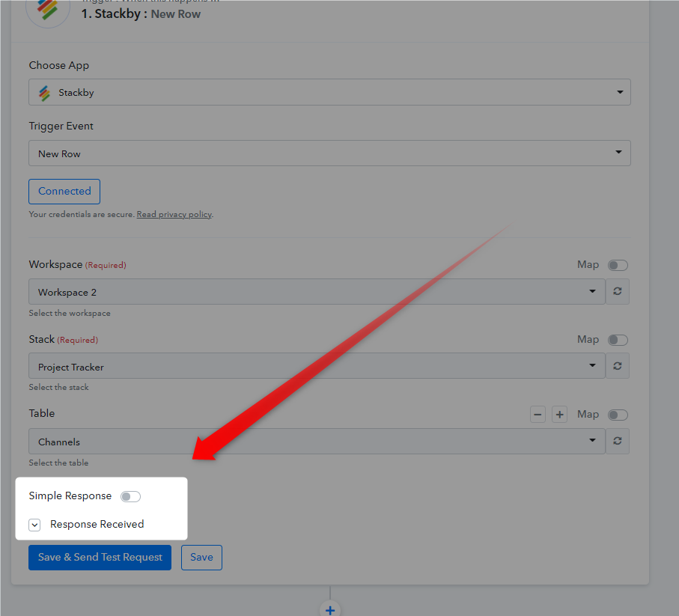This screenshot has width=679, height=616.
Task: Add a new step with the plus circle
Action: [330, 609]
